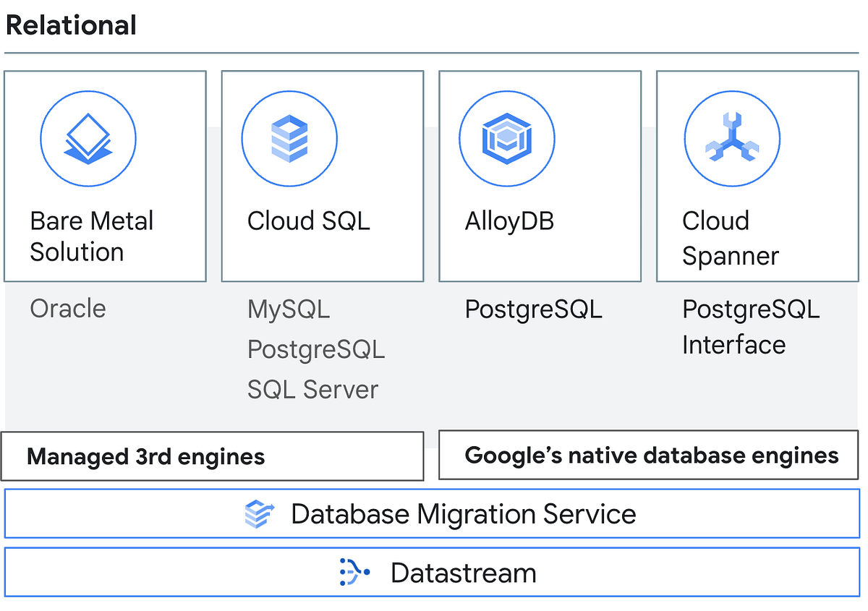Open the Cloud SQL product card
This screenshot has height=611, width=868.
[322, 176]
